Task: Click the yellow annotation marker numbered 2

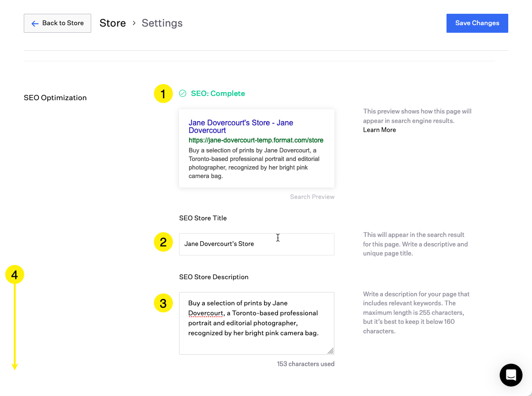Action: (x=163, y=242)
